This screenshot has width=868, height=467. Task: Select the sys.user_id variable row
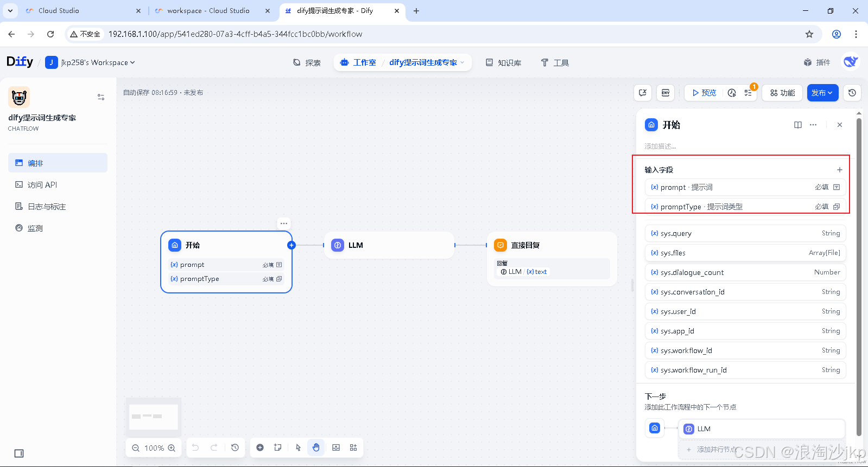(x=745, y=311)
